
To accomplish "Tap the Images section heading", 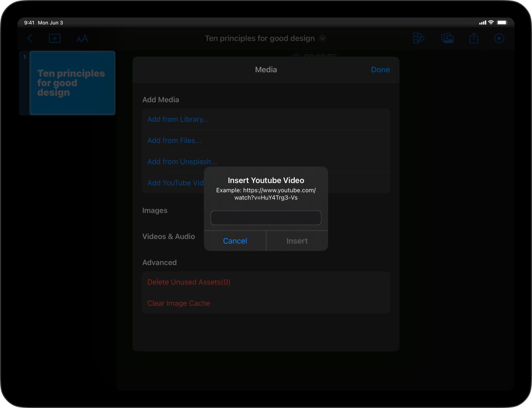I will [x=155, y=211].
